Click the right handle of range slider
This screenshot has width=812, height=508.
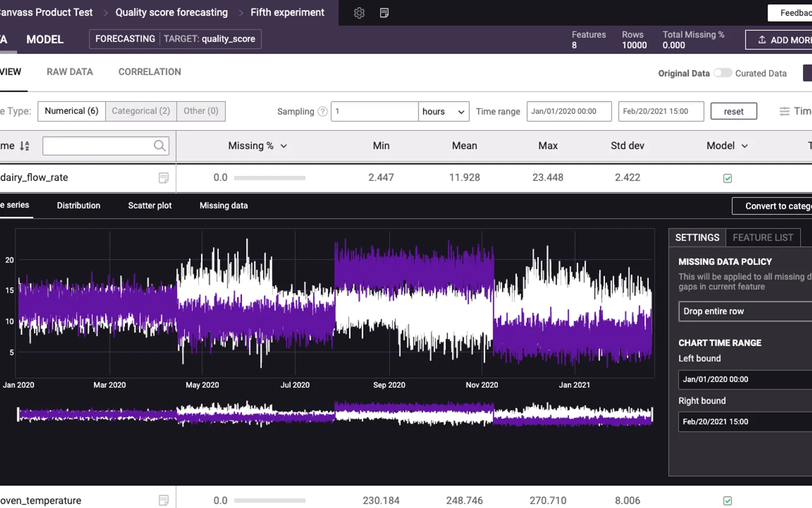(652, 415)
